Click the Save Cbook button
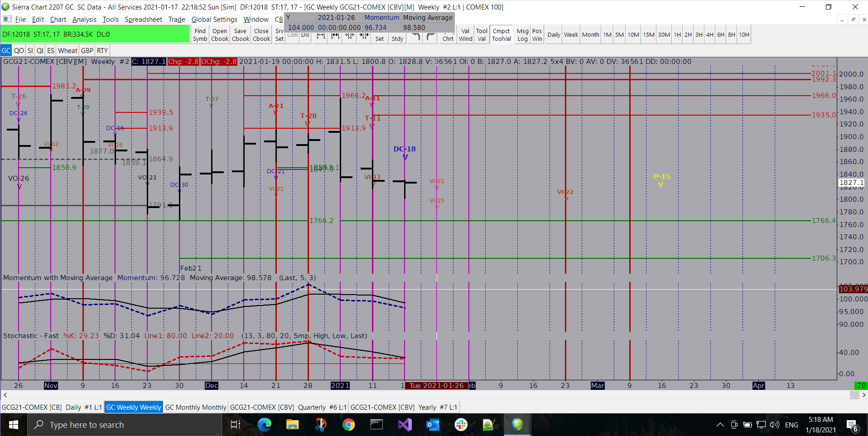 click(x=241, y=35)
